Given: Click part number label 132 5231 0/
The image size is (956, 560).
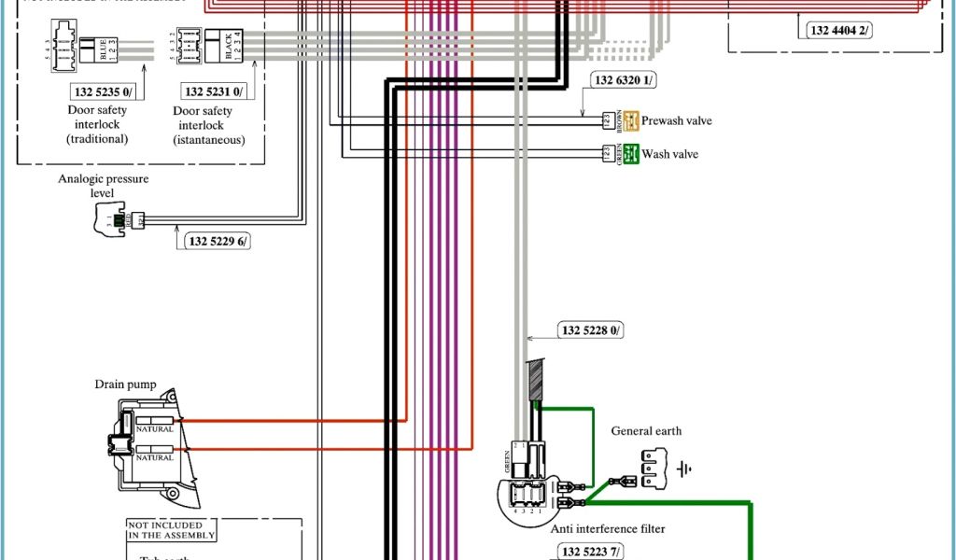Looking at the screenshot, I should [x=214, y=91].
